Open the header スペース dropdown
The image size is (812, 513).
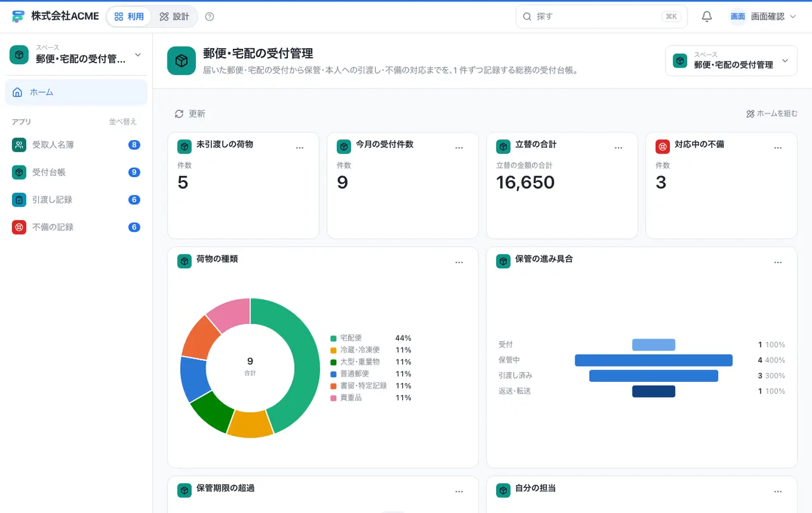point(731,61)
